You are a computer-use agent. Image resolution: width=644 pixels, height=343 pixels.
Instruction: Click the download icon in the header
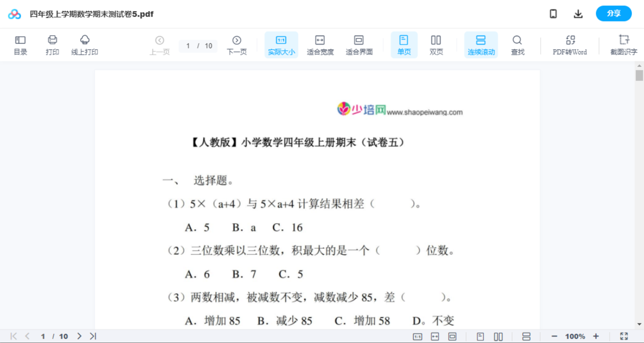point(578,13)
